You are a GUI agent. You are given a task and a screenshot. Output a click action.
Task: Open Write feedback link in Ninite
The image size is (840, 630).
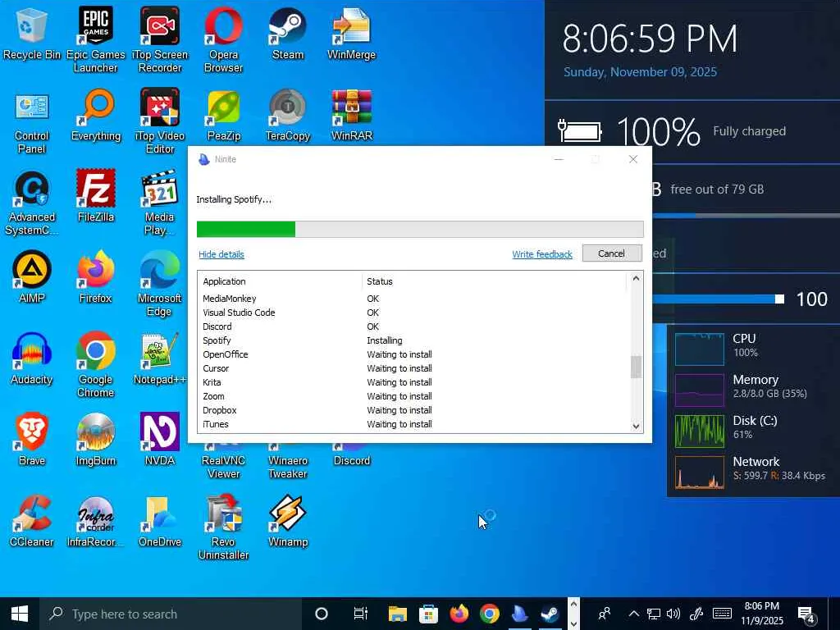tap(542, 254)
